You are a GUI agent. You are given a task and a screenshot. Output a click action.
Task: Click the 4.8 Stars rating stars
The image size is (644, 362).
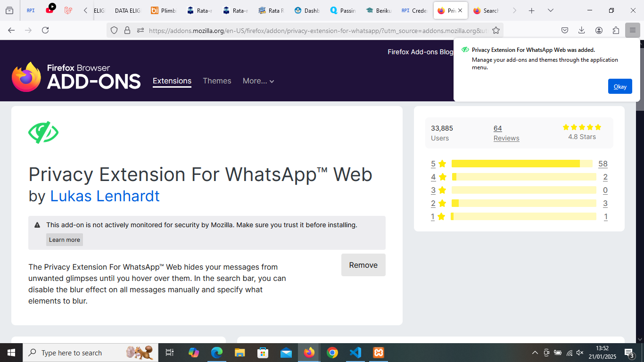(x=582, y=127)
